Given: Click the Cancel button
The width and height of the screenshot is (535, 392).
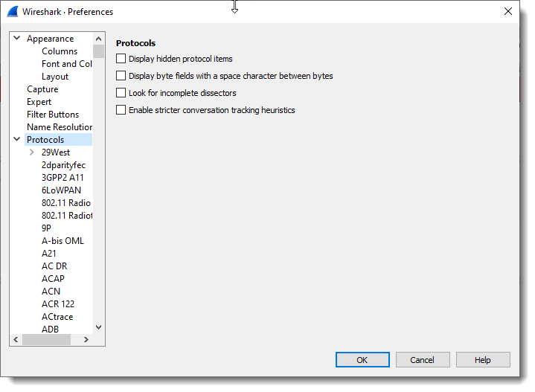Looking at the screenshot, I should click(x=422, y=360).
